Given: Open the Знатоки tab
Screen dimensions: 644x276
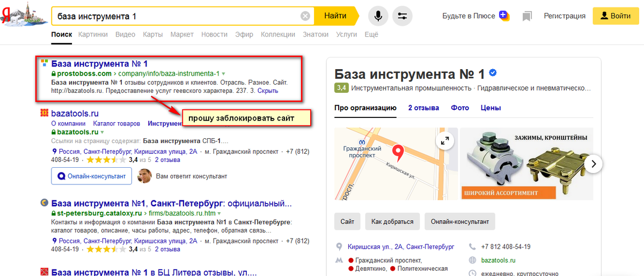Looking at the screenshot, I should 316,34.
